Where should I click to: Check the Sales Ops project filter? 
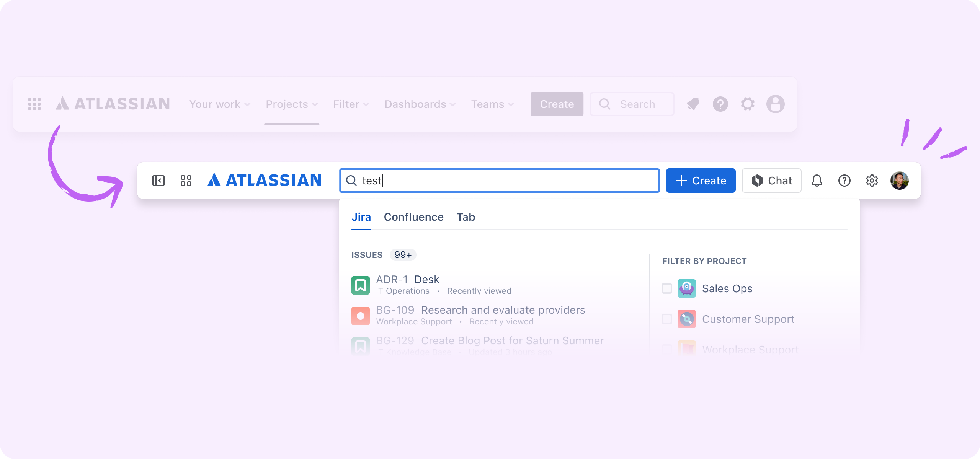click(x=666, y=288)
